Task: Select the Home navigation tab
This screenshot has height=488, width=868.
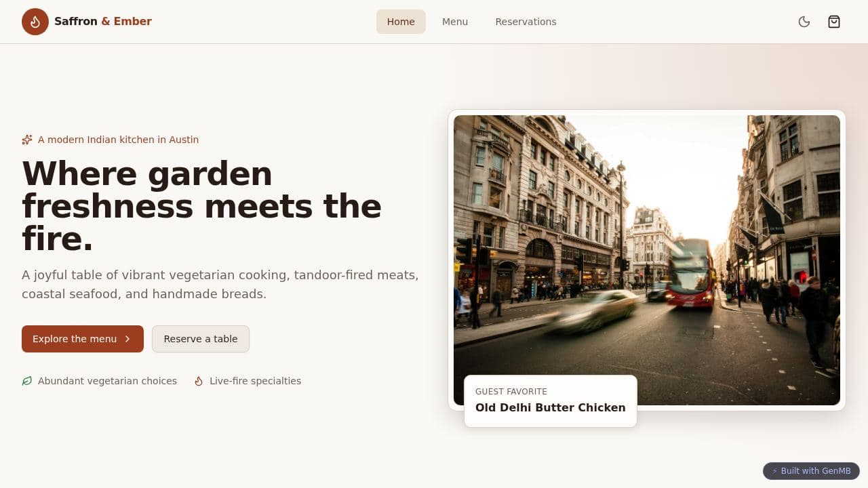Action: (401, 22)
